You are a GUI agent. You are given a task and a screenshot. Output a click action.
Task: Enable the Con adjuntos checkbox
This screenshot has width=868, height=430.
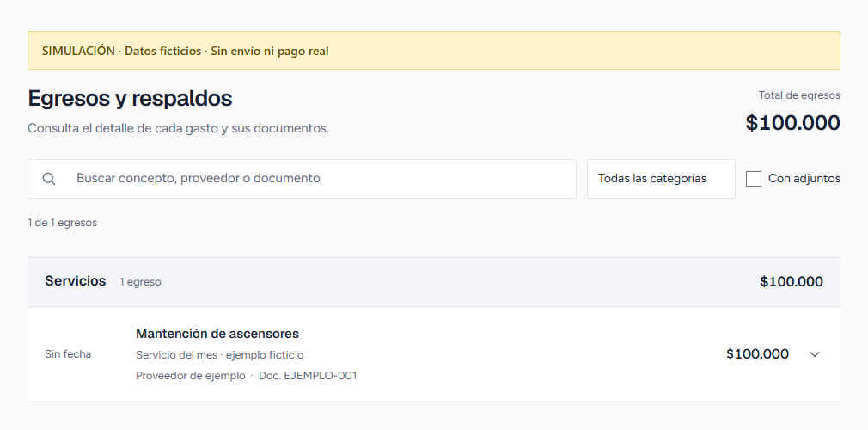pyautogui.click(x=754, y=178)
